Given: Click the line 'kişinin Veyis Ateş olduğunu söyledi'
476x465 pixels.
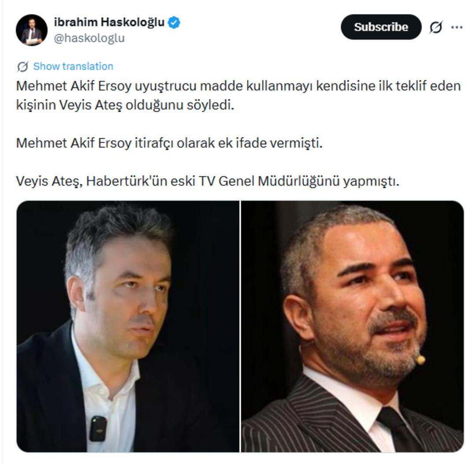Looking at the screenshot, I should pos(125,105).
